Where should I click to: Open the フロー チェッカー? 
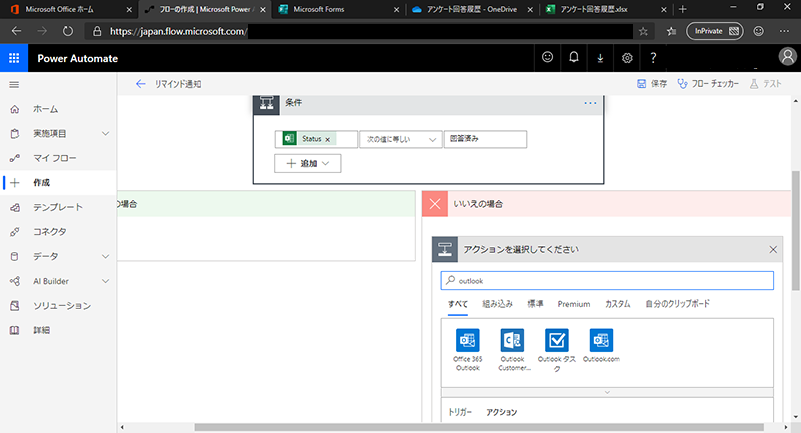[708, 84]
